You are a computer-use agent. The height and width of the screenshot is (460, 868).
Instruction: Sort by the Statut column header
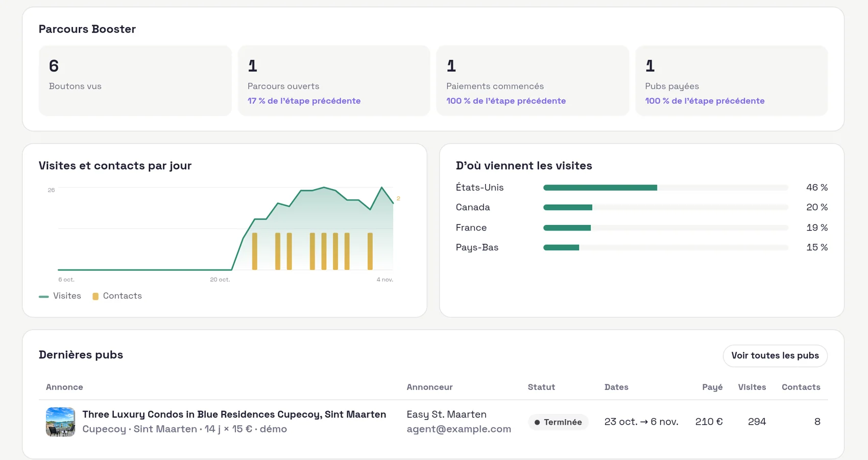pyautogui.click(x=541, y=387)
